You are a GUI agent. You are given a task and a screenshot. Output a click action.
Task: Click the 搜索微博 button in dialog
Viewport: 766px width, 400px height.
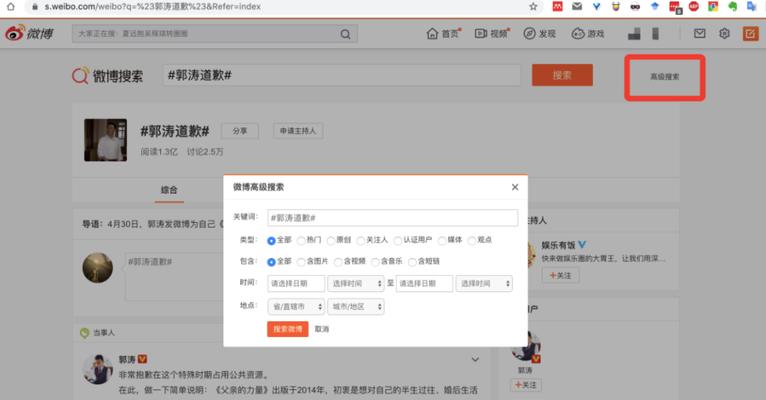(x=288, y=329)
